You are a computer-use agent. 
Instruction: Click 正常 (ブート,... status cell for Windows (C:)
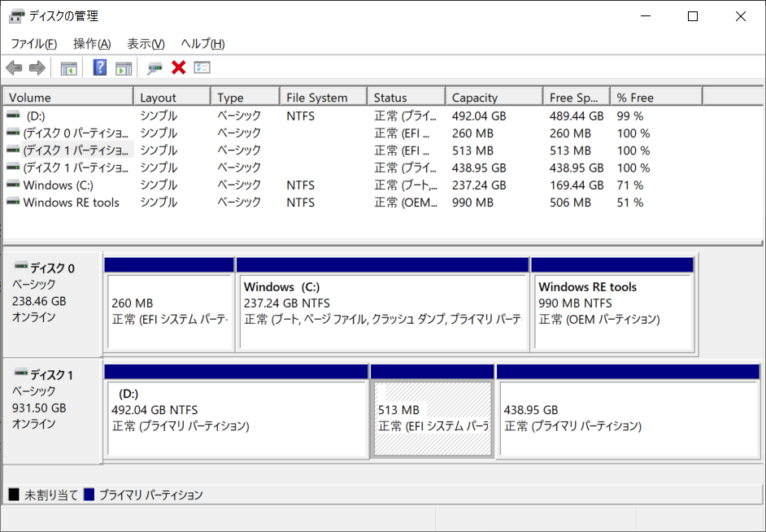click(x=406, y=185)
